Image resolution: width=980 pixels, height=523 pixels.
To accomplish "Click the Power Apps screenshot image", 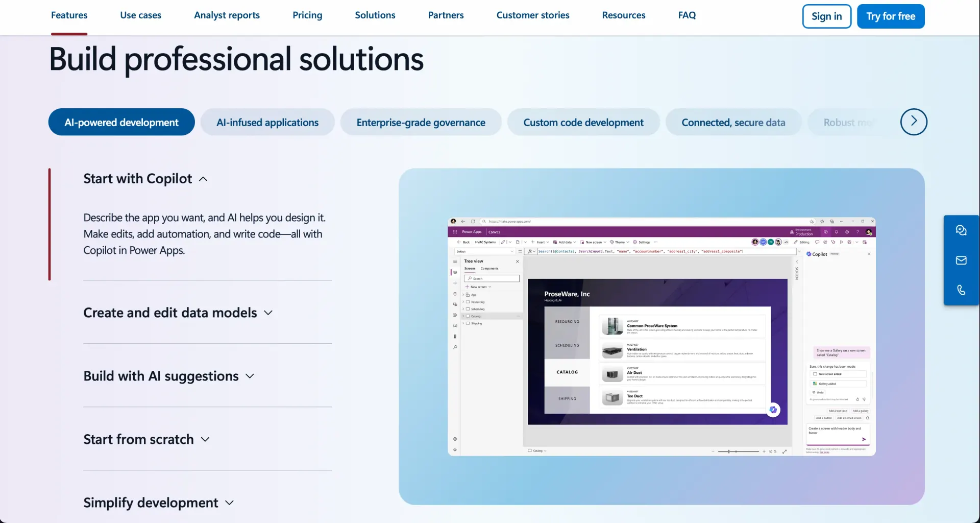I will (662, 337).
